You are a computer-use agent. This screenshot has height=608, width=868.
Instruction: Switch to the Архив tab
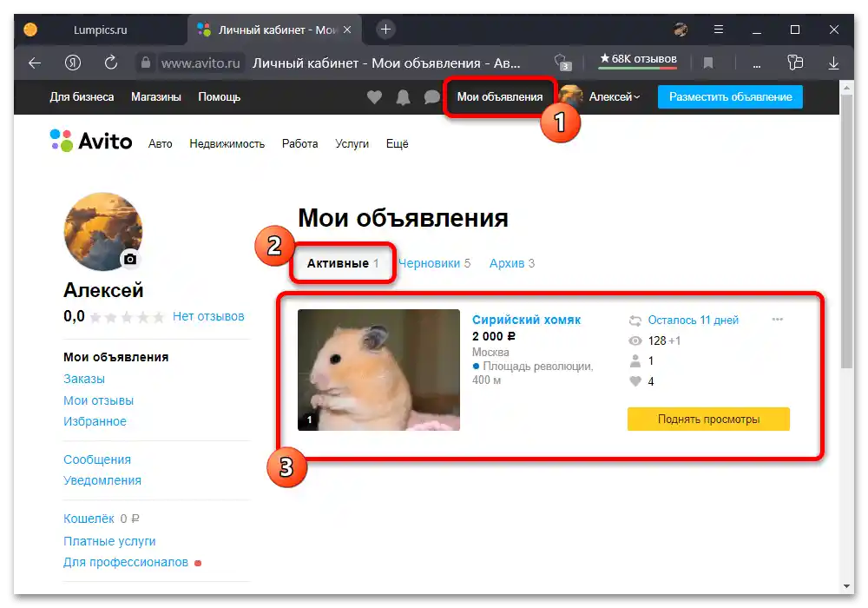(511, 263)
